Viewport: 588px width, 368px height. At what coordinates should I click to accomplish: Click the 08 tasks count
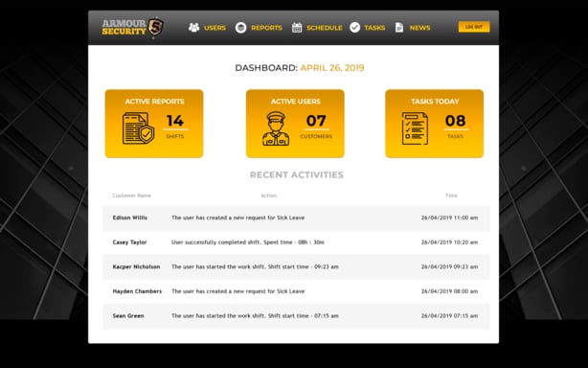[455, 121]
